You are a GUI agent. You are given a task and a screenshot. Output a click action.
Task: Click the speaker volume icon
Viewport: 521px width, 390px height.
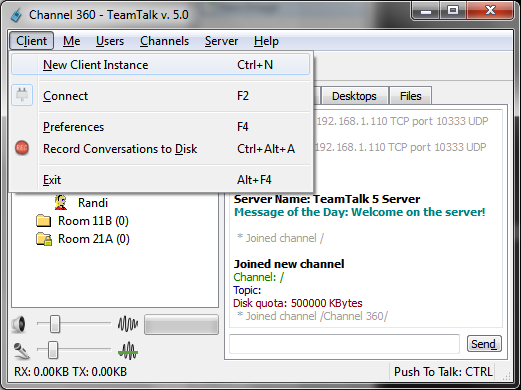(x=19, y=324)
